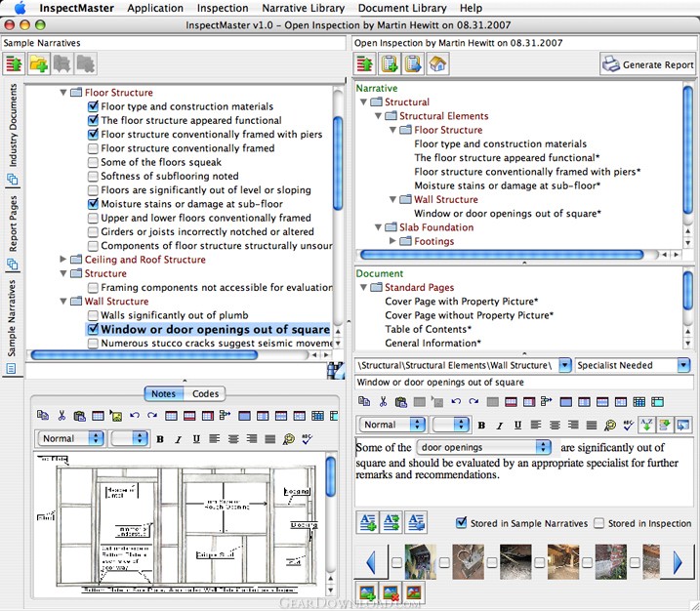Click the remove picture icon with red X

pos(391,592)
